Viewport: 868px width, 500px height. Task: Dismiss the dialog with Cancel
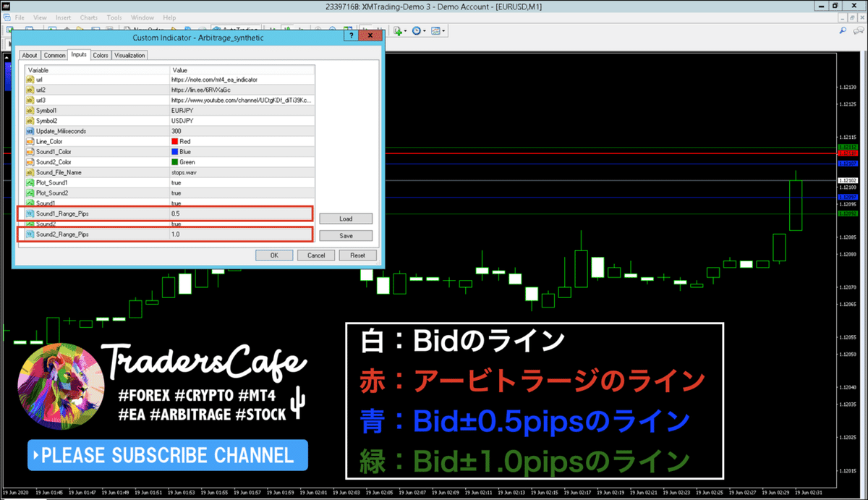click(x=316, y=255)
